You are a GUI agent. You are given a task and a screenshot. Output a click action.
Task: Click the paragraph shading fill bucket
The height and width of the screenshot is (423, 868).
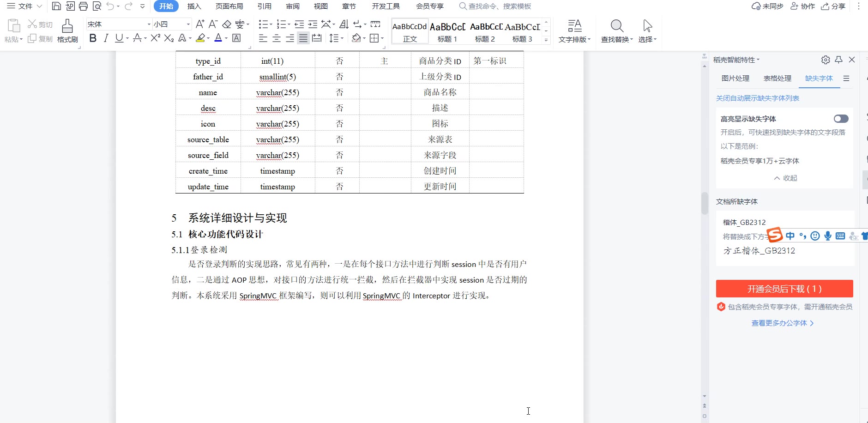click(356, 38)
